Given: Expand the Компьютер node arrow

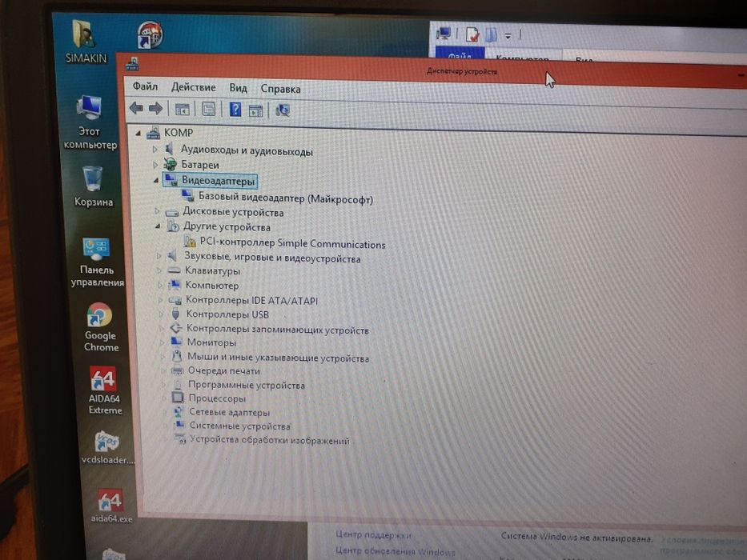Looking at the screenshot, I should click(160, 286).
